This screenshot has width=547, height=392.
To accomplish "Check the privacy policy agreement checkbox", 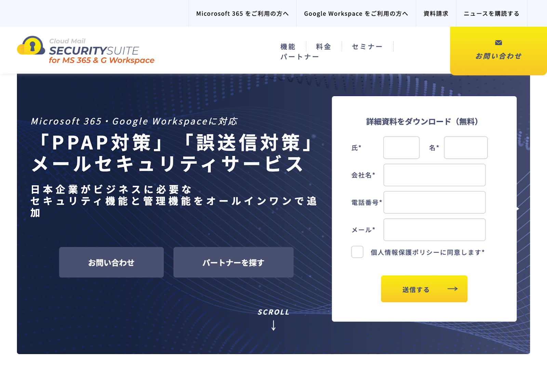I will pyautogui.click(x=357, y=252).
